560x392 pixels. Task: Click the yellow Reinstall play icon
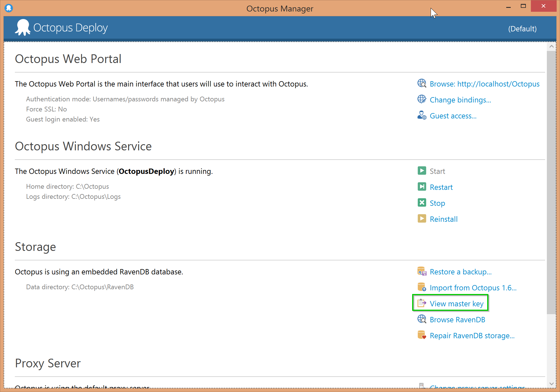point(422,219)
